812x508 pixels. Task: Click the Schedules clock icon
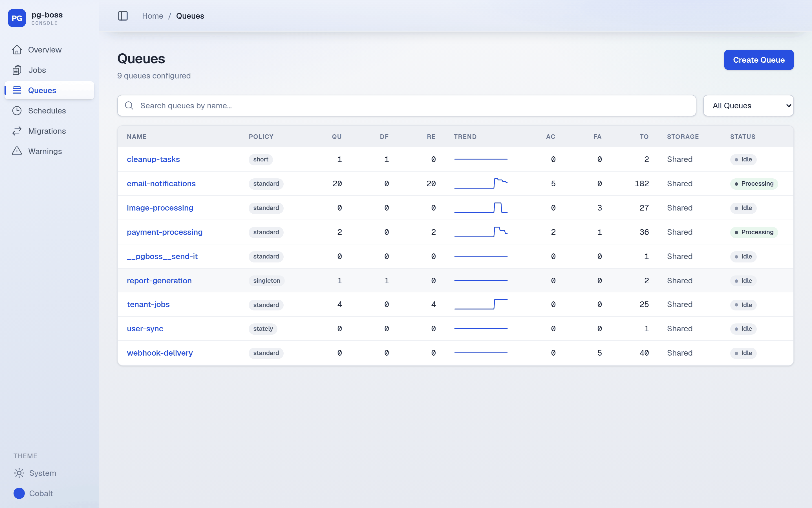coord(17,111)
